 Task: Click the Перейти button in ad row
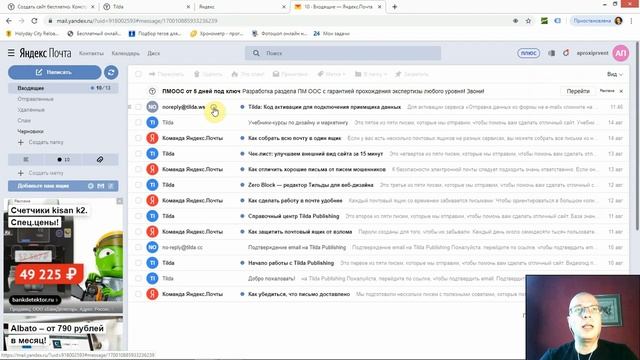578,91
